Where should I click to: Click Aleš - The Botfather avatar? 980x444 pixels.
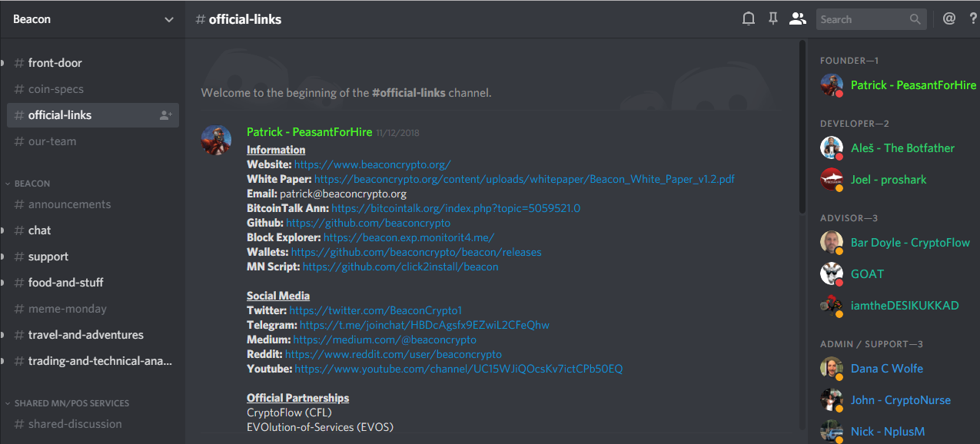pos(832,148)
